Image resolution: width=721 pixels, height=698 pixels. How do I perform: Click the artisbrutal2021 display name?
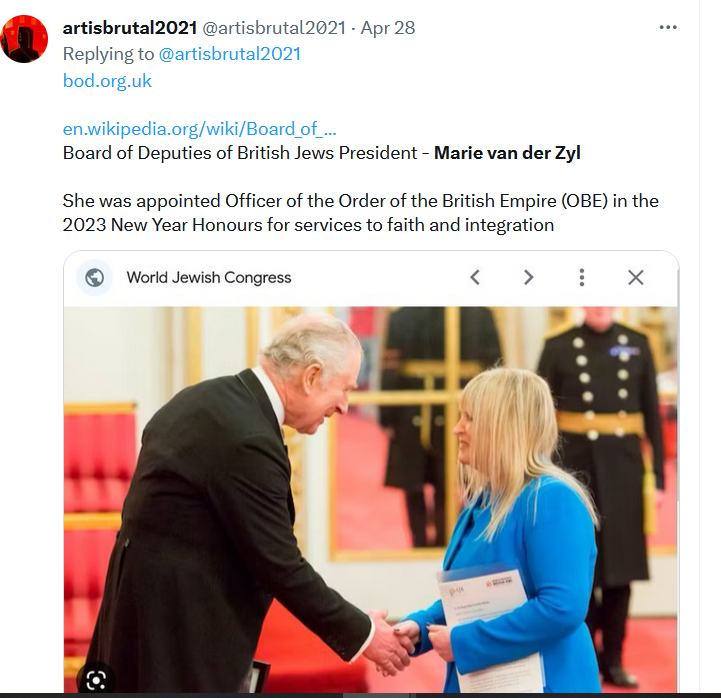click(x=130, y=28)
